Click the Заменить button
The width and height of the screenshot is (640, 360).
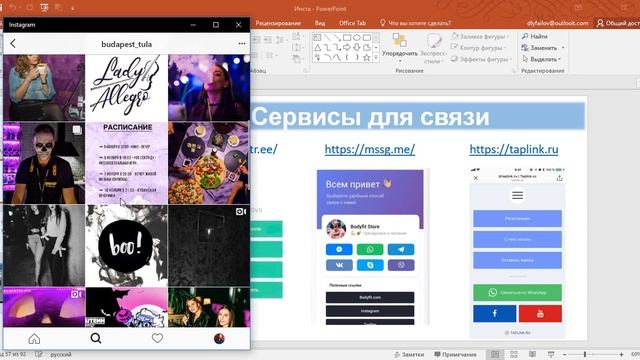click(x=540, y=48)
